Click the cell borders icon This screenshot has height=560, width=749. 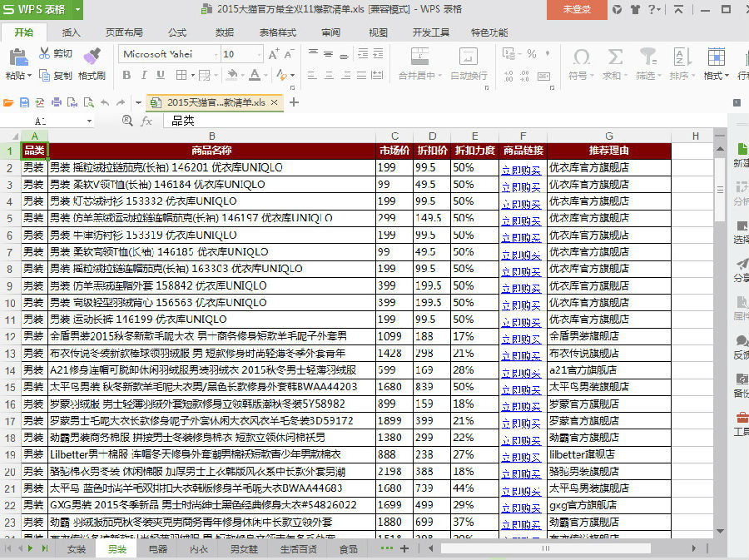(181, 75)
